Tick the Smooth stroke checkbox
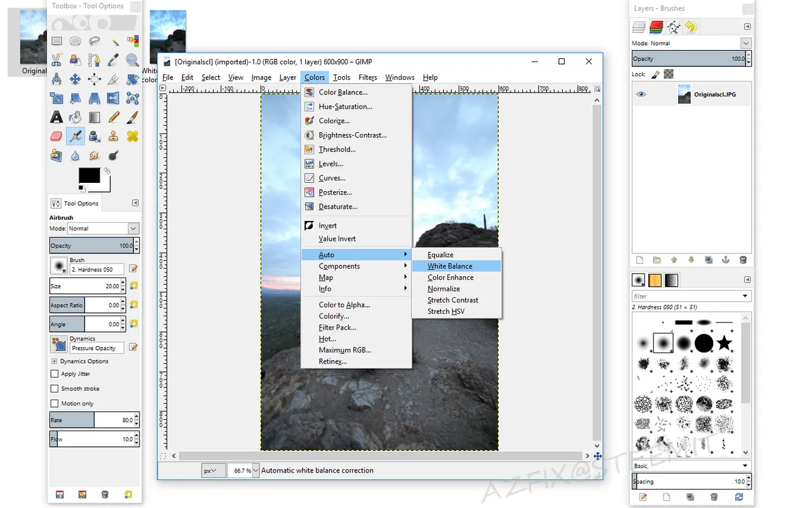812x508 pixels. (x=54, y=389)
